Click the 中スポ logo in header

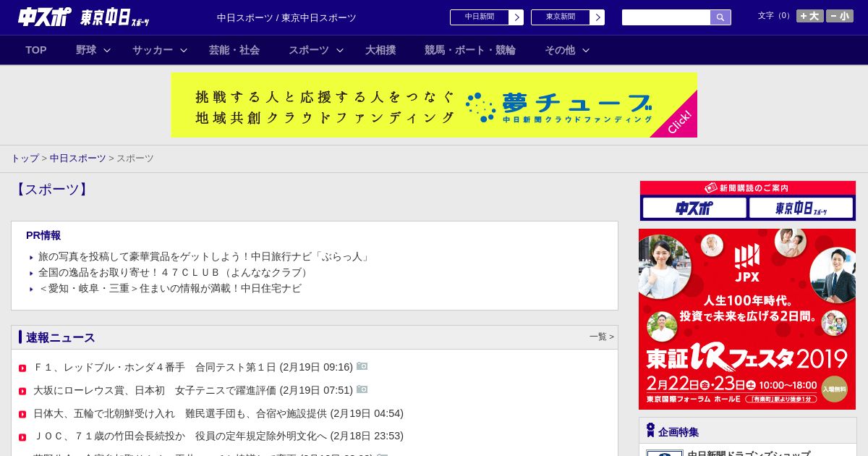tap(45, 17)
